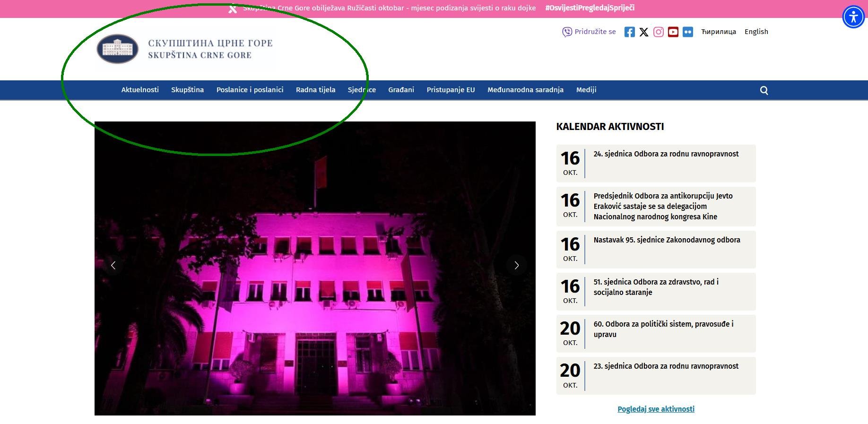The width and height of the screenshot is (868, 424).
Task: Click the #OsvijestiPregledajSpriječi hashtag in pink banner
Action: pyautogui.click(x=590, y=8)
